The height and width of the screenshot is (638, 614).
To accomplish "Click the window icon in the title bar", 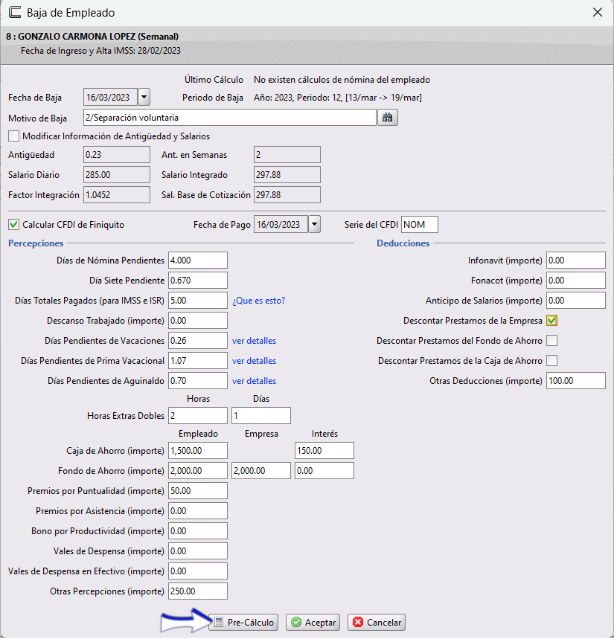I will [x=15, y=13].
